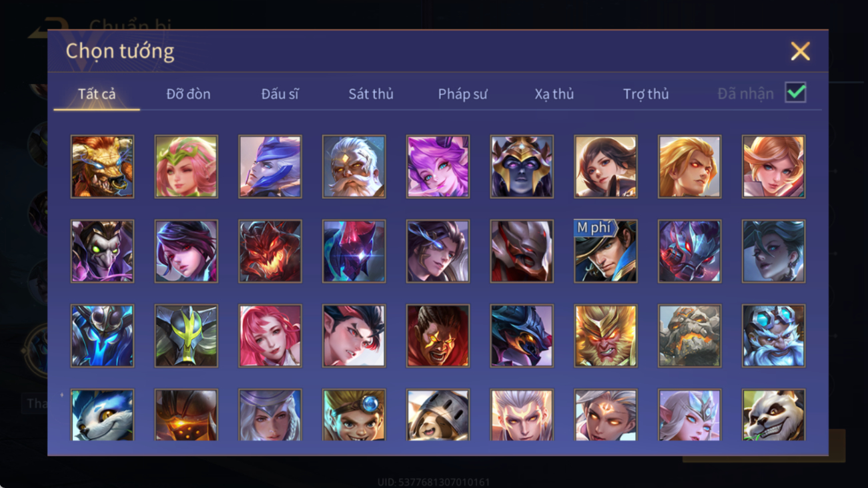Select the panda hero portrait
The width and height of the screenshot is (868, 488).
[x=773, y=415]
